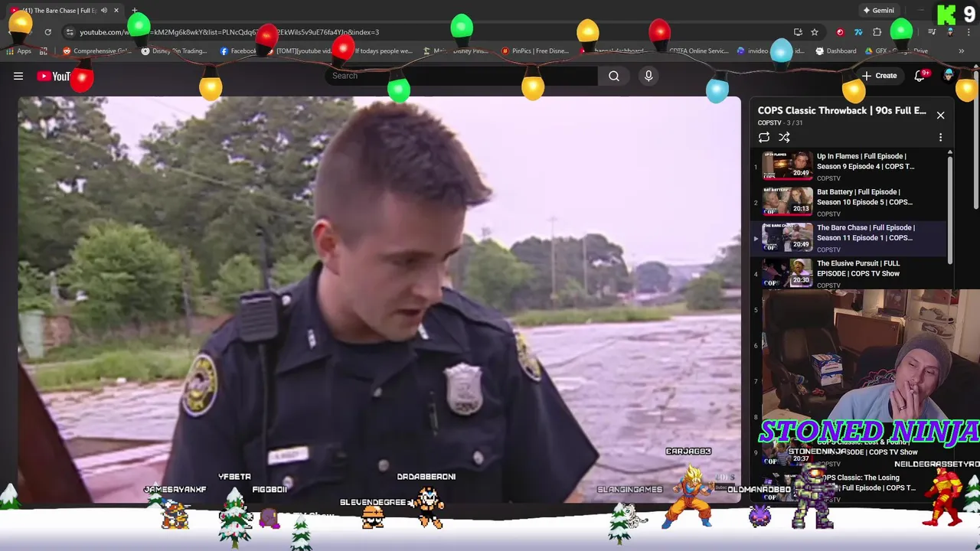Play Up In Flames episode

[865, 161]
